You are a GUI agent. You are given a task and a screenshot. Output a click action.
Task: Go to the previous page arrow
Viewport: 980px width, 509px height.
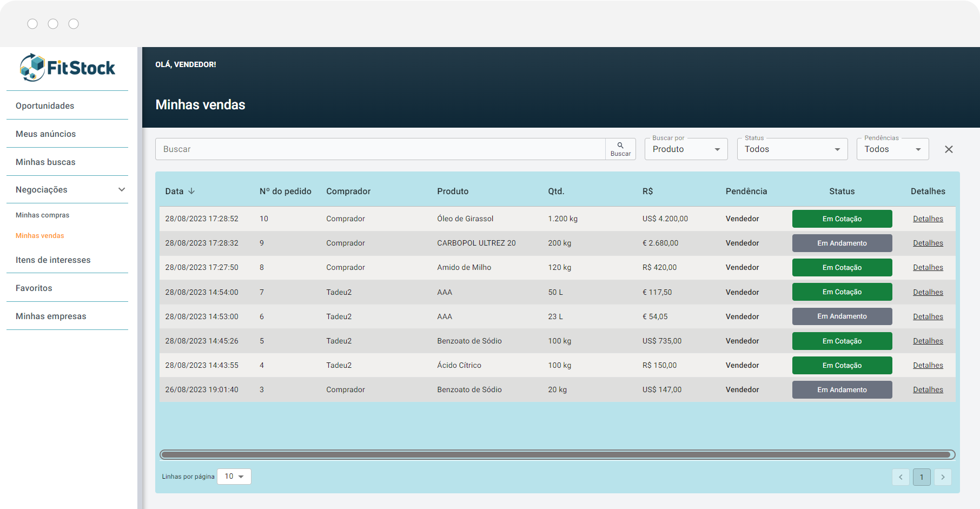(x=900, y=477)
